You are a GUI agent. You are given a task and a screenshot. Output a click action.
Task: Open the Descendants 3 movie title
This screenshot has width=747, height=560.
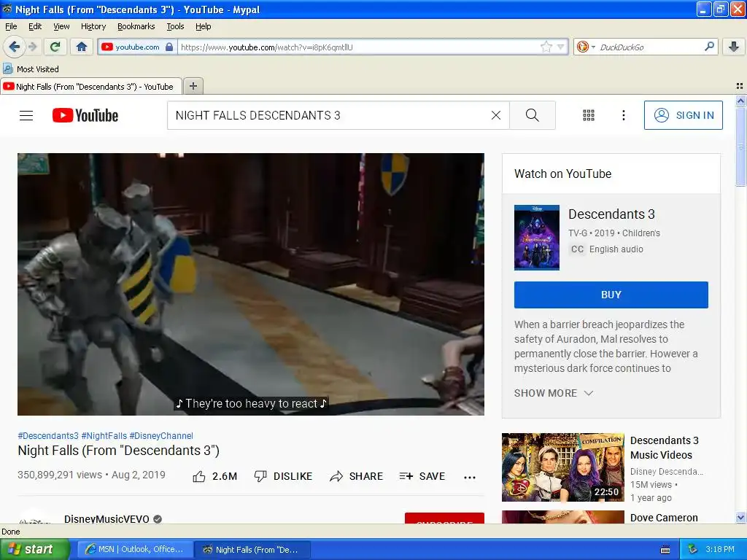(611, 214)
